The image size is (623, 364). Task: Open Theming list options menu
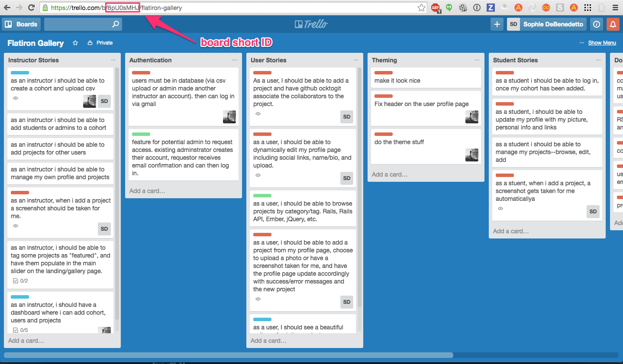pyautogui.click(x=477, y=60)
